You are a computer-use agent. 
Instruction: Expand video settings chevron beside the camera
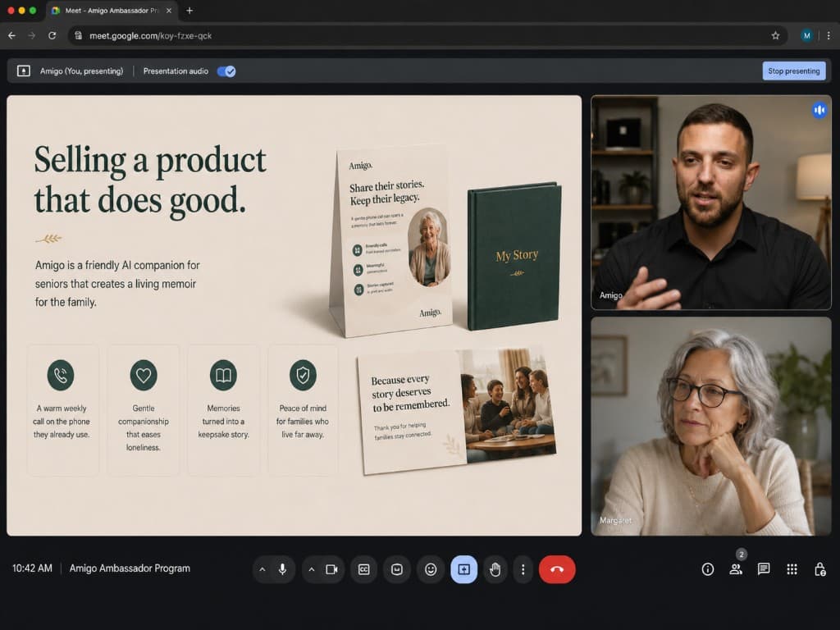[x=311, y=569]
